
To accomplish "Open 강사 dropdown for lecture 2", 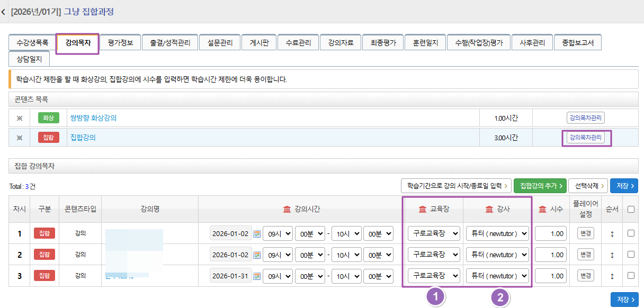I will pos(497,255).
